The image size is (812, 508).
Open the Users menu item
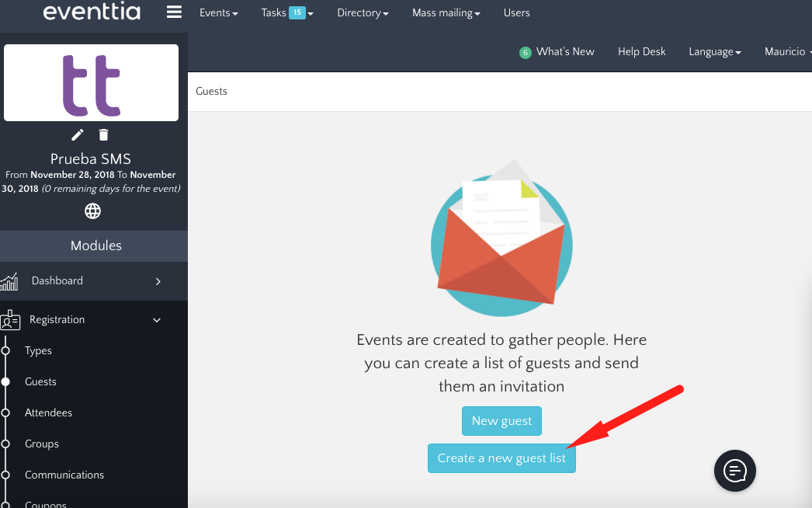point(516,13)
